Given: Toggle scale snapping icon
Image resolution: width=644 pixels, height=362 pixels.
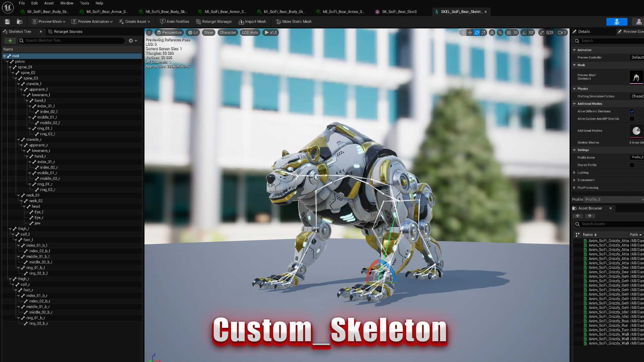Looking at the screenshot, I should click(x=542, y=33).
